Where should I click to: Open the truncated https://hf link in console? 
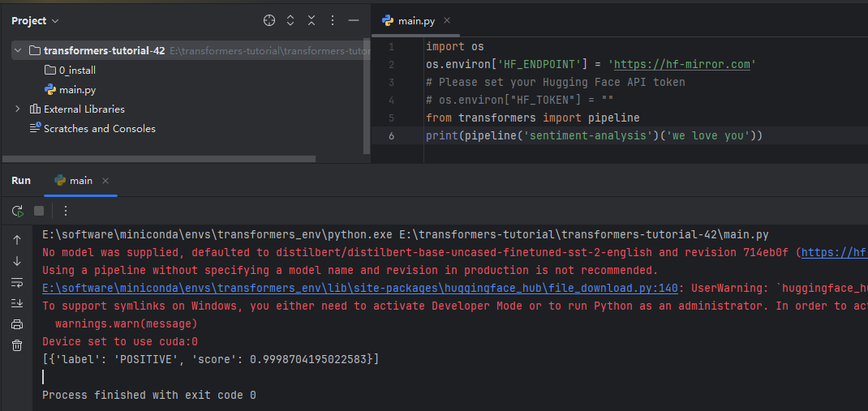coord(834,253)
